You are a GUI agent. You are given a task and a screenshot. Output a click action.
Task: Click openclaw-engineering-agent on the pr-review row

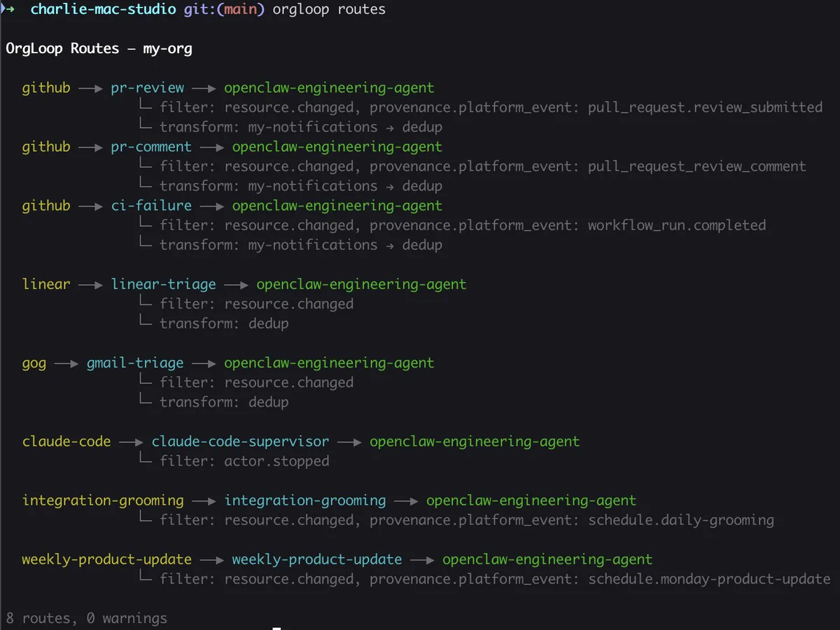(x=329, y=88)
